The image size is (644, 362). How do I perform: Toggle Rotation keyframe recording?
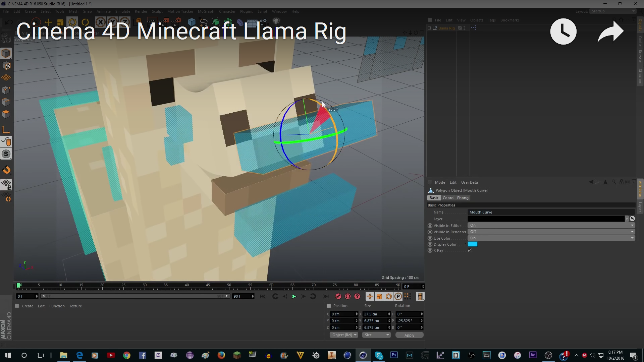[389, 296]
